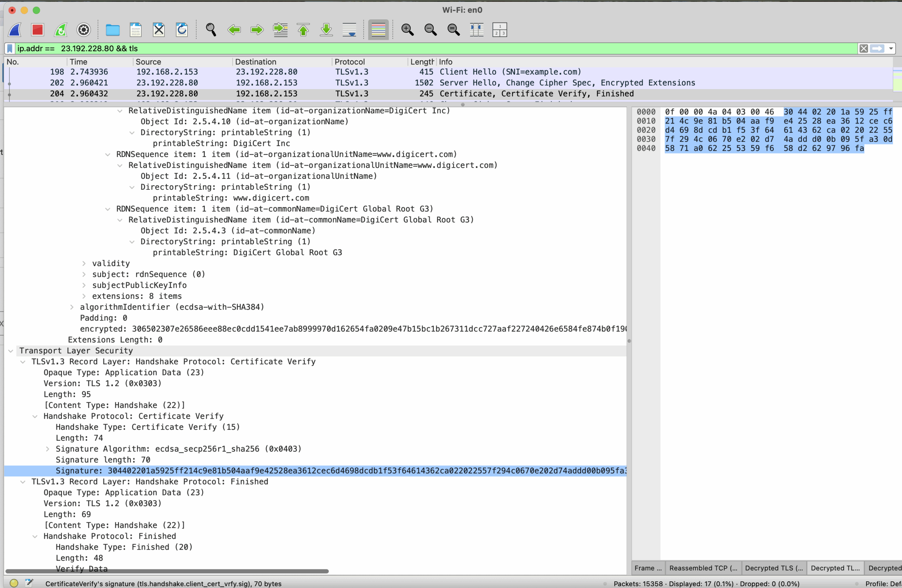Expand algorithmIdentifier ecdsa-with-SHA384 node
This screenshot has height=588, width=902.
tap(72, 307)
